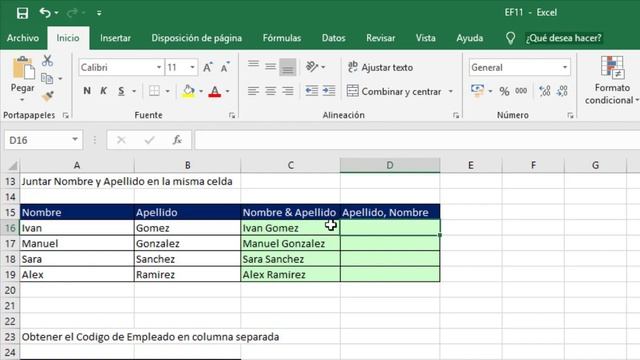Align cell text left

point(253,91)
